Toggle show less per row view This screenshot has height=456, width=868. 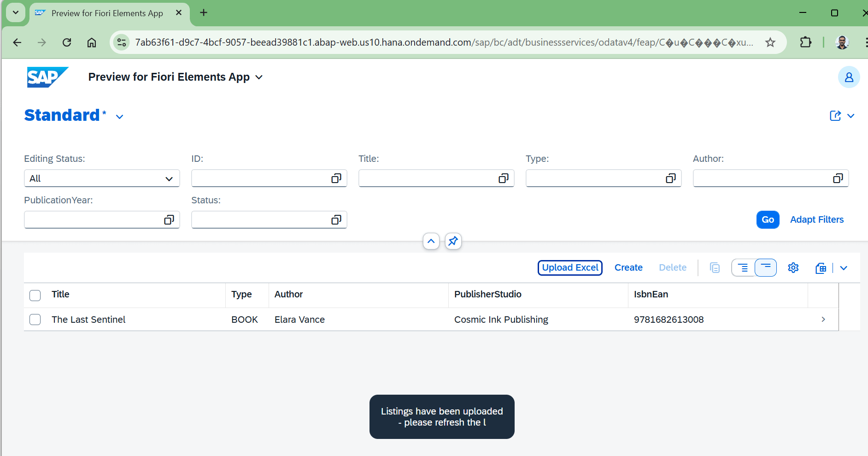[x=765, y=268]
